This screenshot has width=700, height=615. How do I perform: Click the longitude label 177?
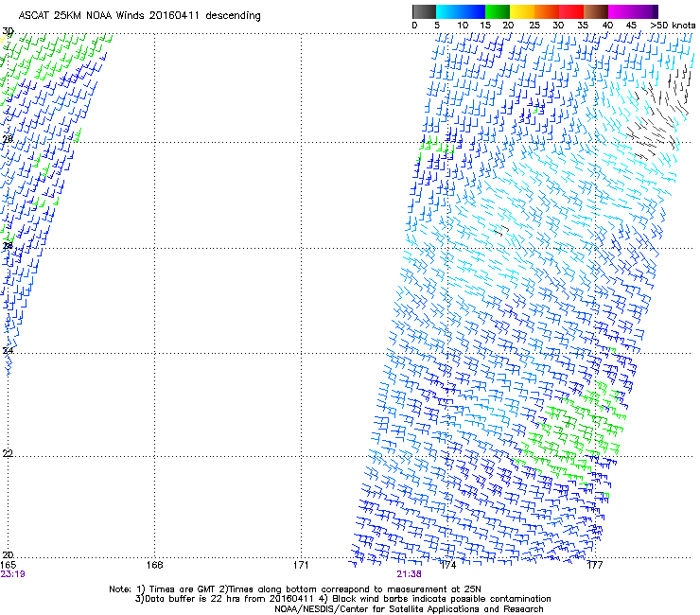click(x=595, y=565)
